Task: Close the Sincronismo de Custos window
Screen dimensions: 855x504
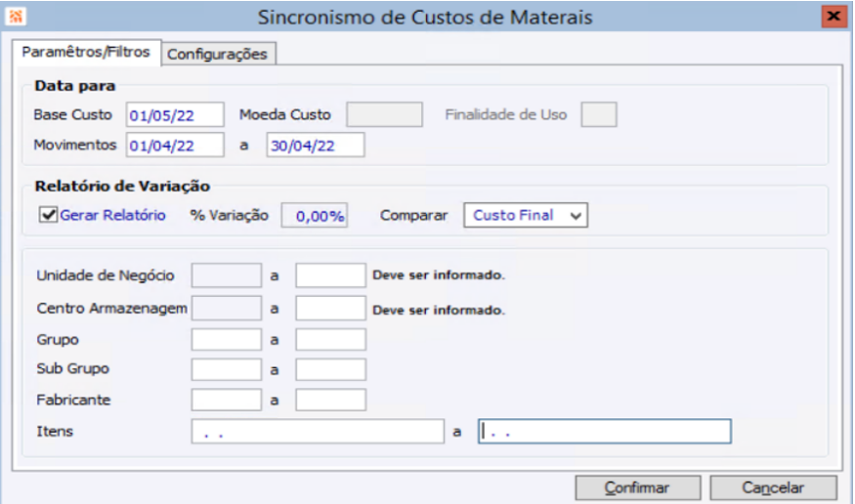Action: [x=834, y=17]
